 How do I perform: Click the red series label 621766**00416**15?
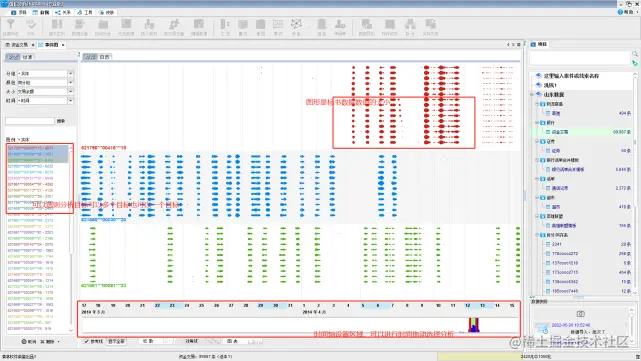tap(103, 148)
